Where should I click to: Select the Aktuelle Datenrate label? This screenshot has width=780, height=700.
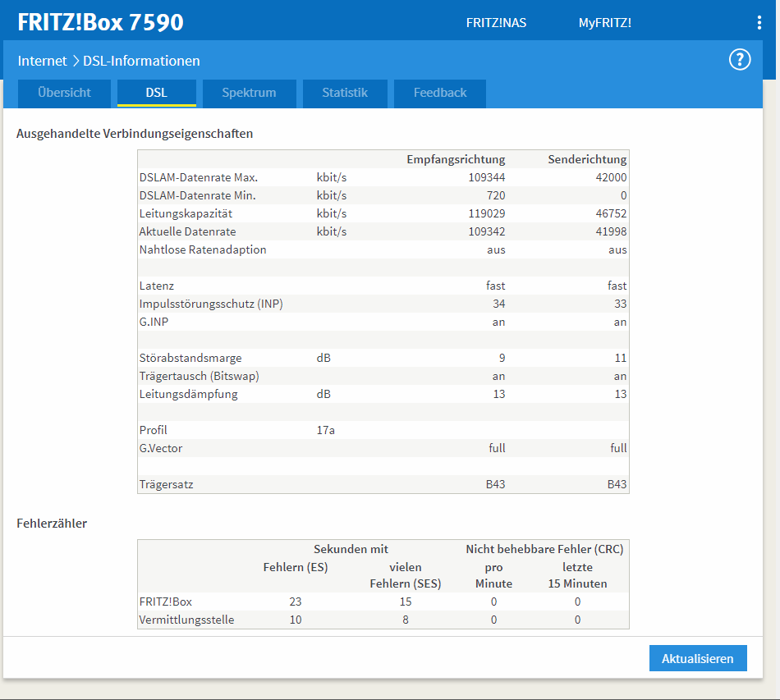point(187,231)
